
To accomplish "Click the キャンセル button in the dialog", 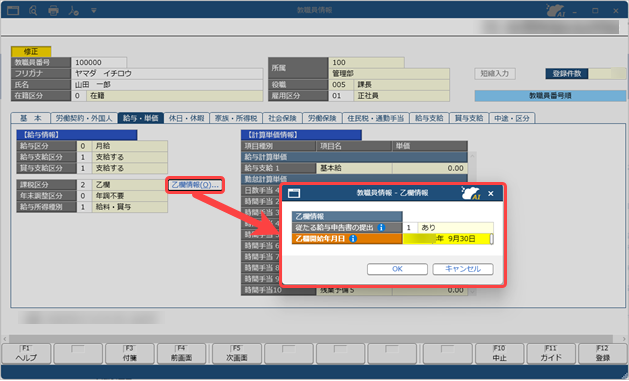I will click(x=463, y=269).
